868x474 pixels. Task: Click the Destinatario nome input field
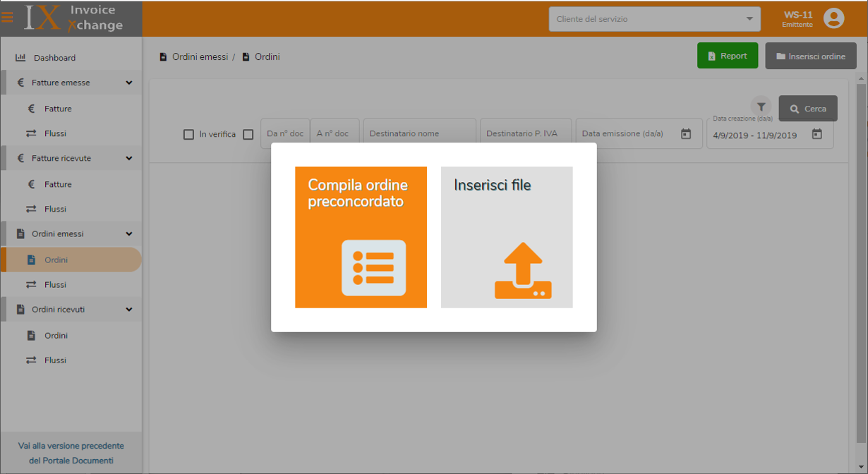pos(419,133)
